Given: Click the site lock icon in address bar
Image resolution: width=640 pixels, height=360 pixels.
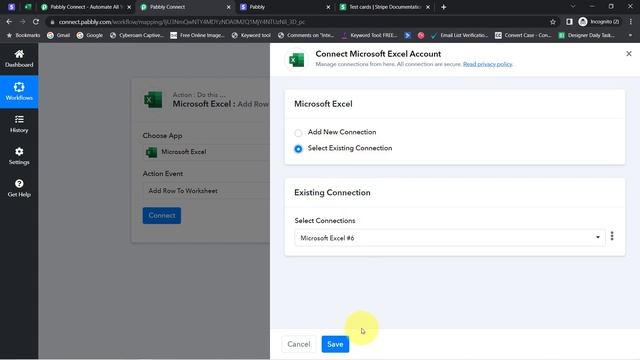Looking at the screenshot, I should pyautogui.click(x=52, y=22).
